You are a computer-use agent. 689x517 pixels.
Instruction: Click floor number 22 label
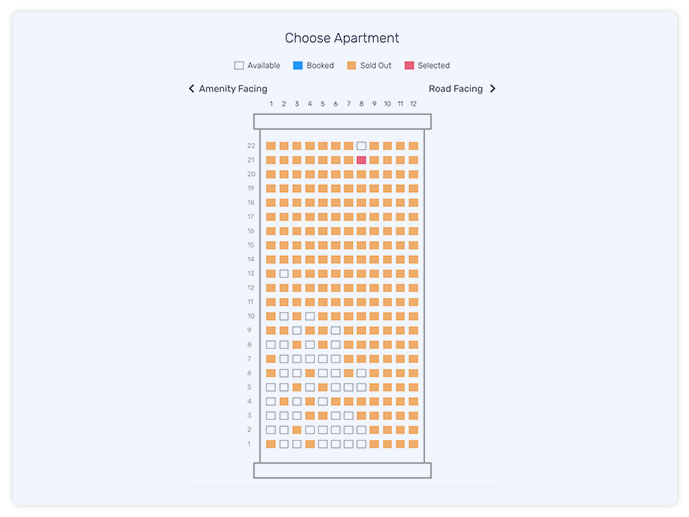click(x=251, y=146)
